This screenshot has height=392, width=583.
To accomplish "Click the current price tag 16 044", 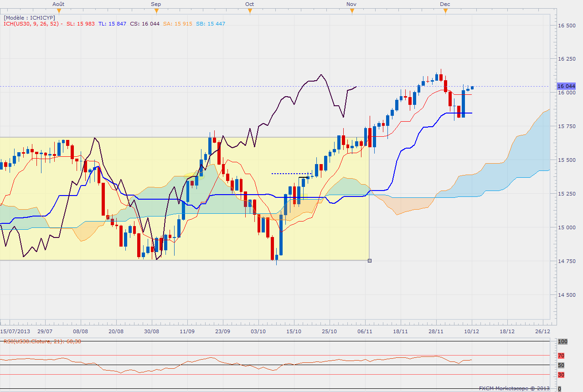I will [566, 86].
